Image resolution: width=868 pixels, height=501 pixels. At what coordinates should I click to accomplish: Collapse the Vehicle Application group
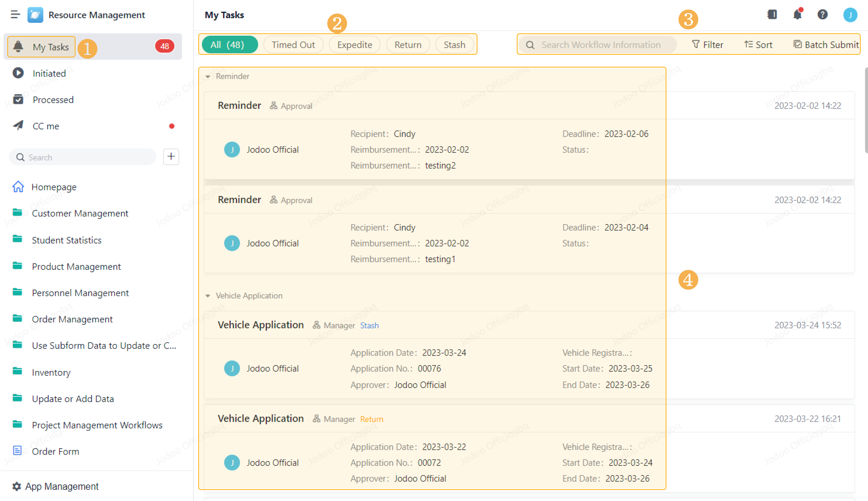(208, 296)
